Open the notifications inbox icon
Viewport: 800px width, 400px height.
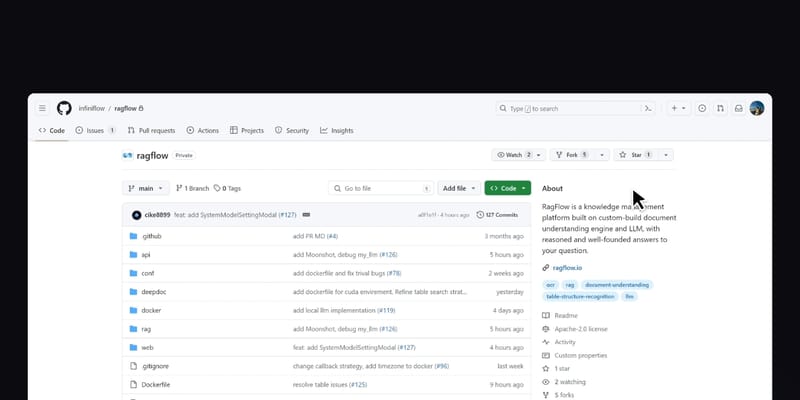pyautogui.click(x=738, y=108)
